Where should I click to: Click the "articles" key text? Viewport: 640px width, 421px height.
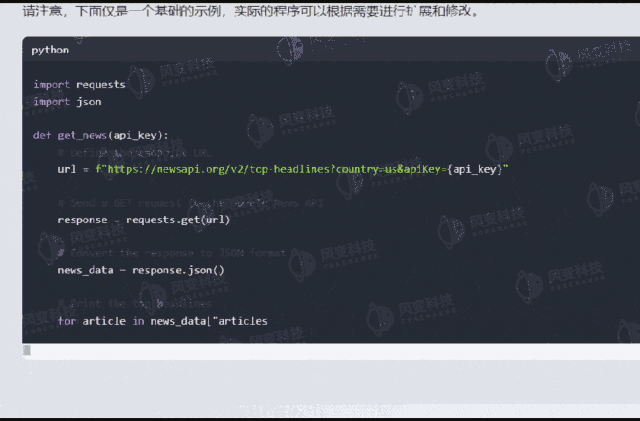(240, 321)
